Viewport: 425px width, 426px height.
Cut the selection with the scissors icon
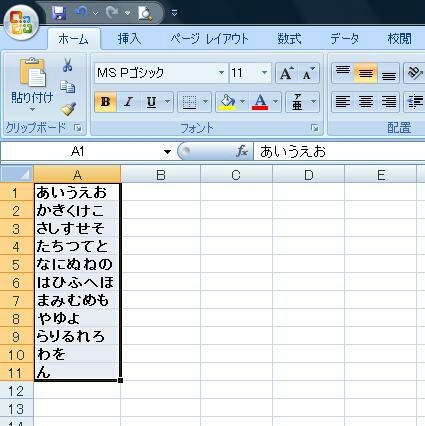click(x=68, y=65)
